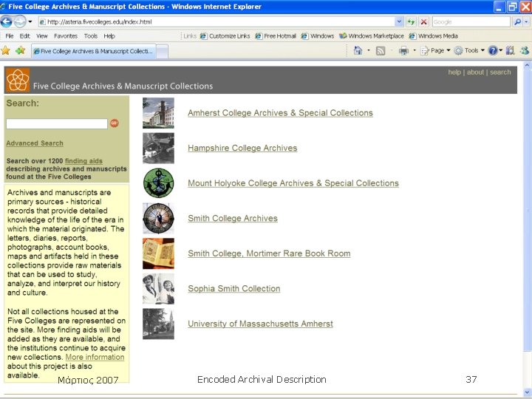The width and height of the screenshot is (532, 399).
Task: Click the blue Help question mark icon
Action: [493, 51]
